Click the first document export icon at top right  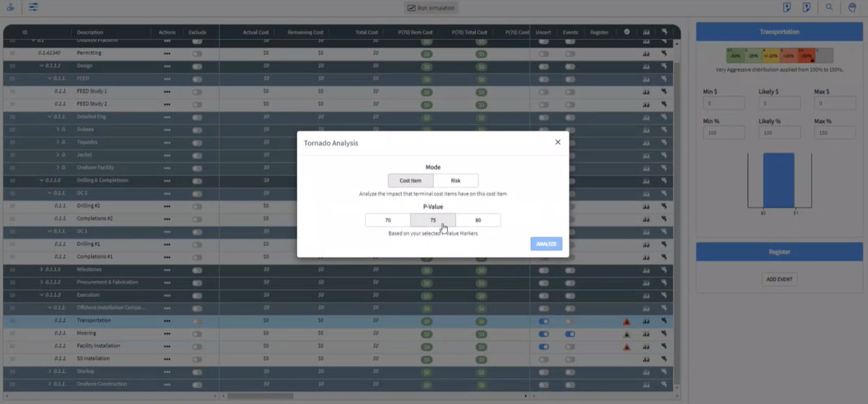click(x=788, y=7)
